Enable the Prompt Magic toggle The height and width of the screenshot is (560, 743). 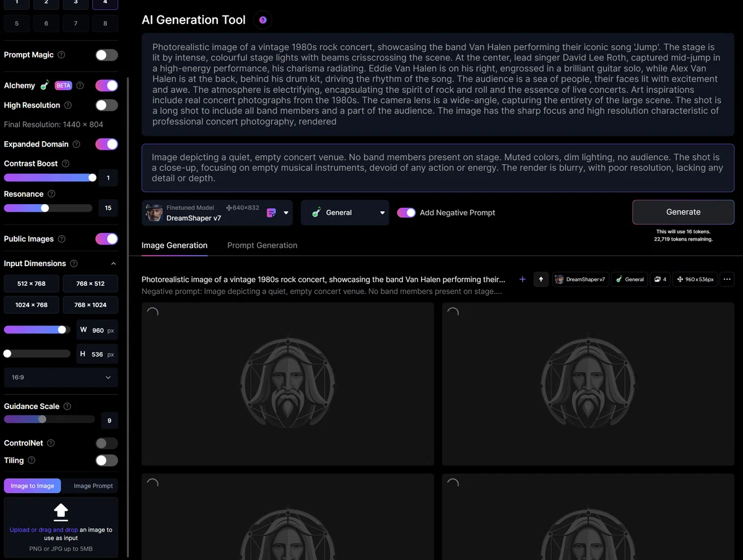106,55
